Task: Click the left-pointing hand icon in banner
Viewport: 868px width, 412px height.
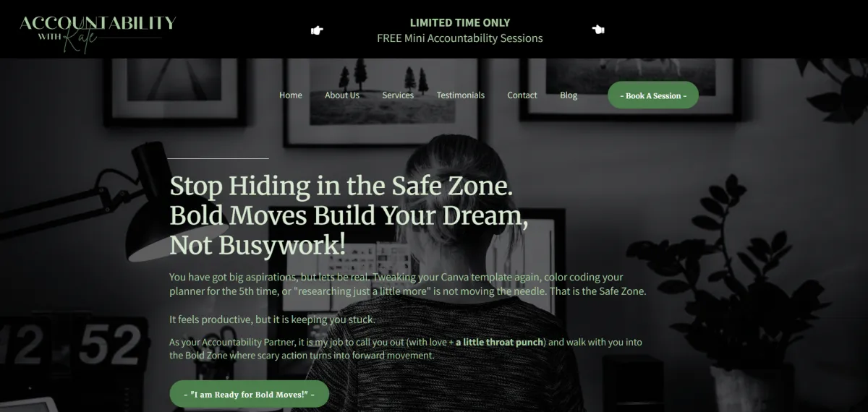Action: point(597,30)
